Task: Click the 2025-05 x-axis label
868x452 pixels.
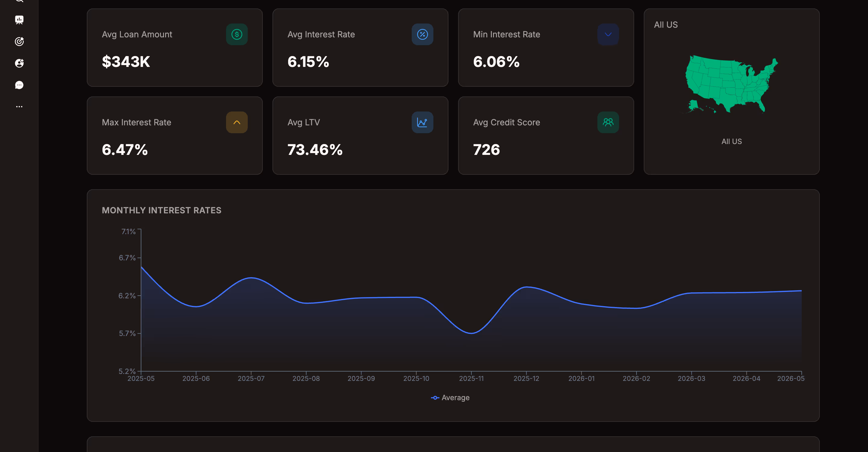Action: (x=141, y=378)
